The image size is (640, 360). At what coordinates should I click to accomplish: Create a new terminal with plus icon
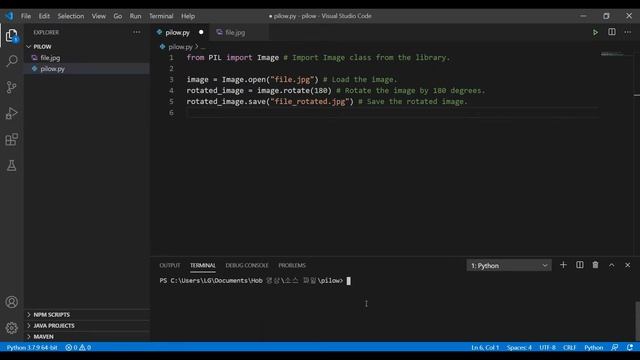563,265
